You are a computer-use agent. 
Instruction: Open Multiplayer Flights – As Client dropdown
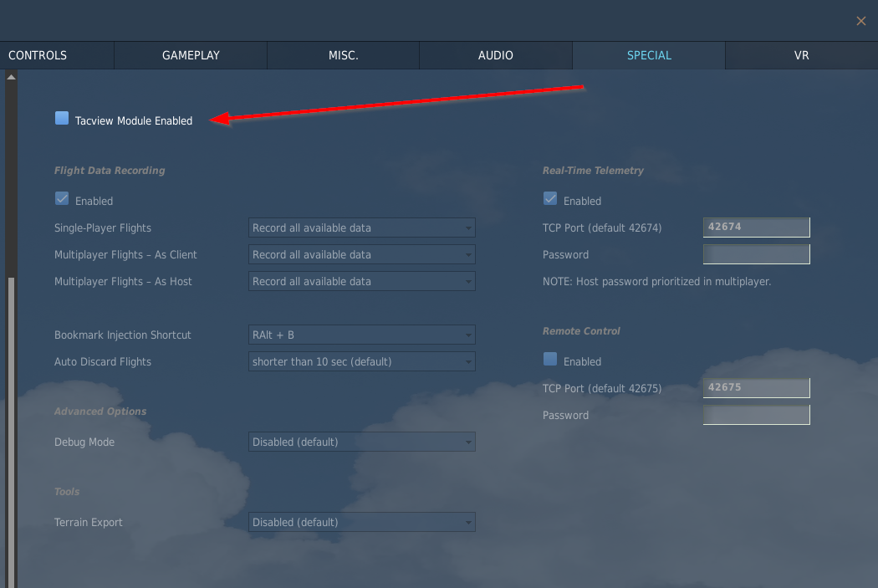[362, 255]
